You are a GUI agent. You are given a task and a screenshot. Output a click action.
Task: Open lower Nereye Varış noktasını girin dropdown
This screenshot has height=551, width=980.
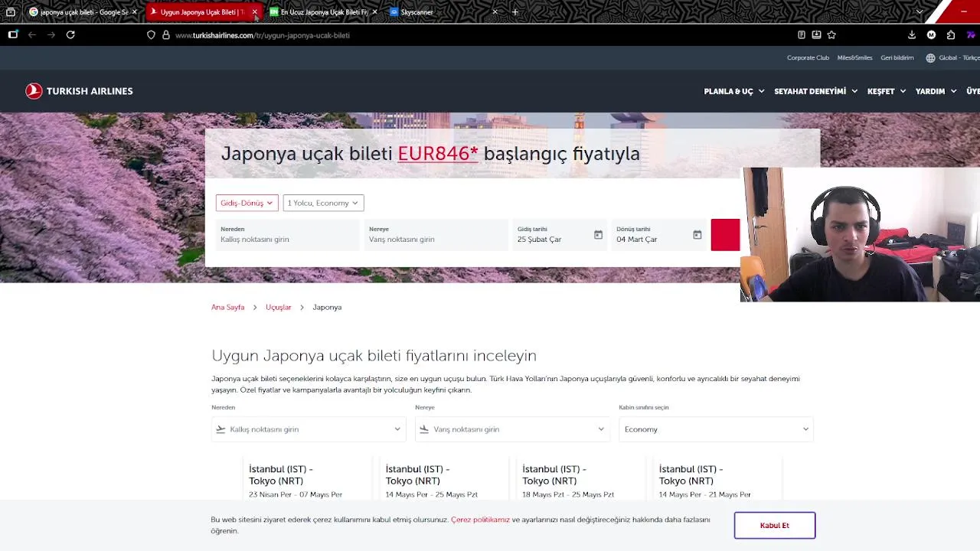pyautogui.click(x=512, y=429)
